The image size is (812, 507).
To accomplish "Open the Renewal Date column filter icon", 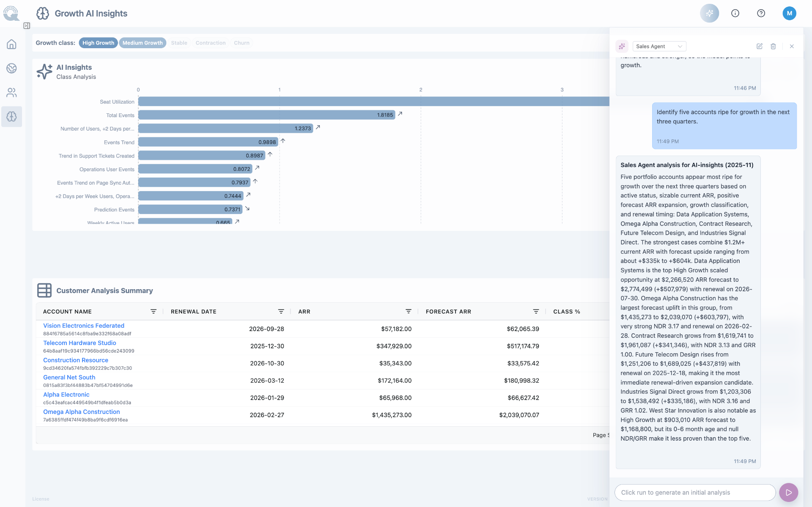I will pyautogui.click(x=281, y=311).
